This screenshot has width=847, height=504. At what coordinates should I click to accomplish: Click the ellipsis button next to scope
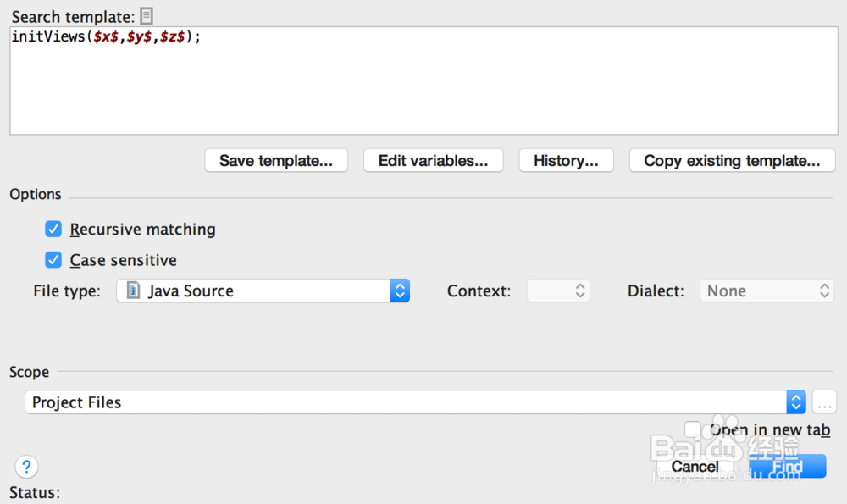824,402
